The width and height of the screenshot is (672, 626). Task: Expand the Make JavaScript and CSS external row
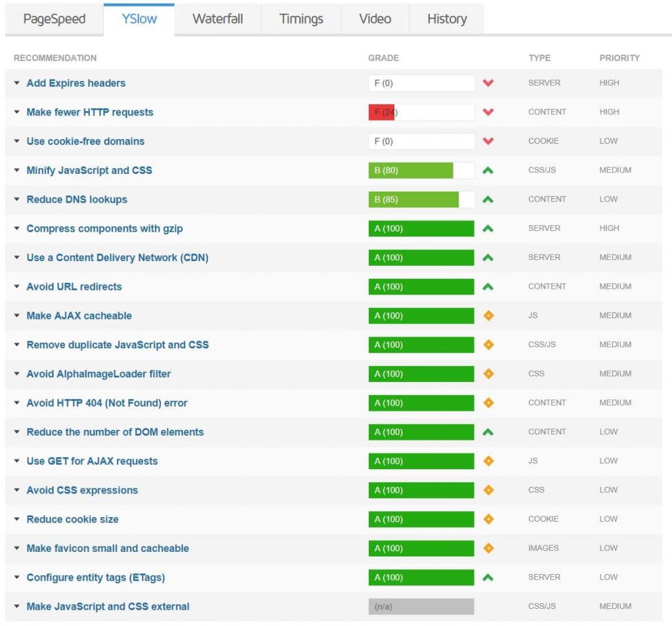point(17,606)
